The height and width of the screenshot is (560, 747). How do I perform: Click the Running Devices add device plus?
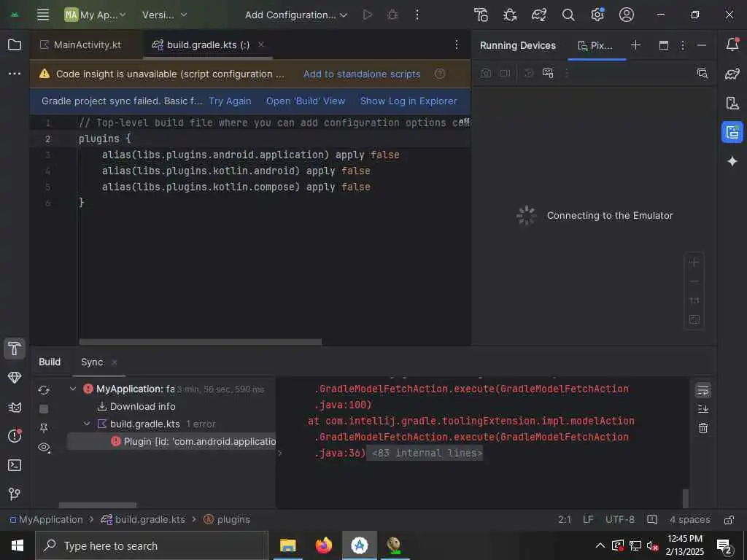(635, 44)
